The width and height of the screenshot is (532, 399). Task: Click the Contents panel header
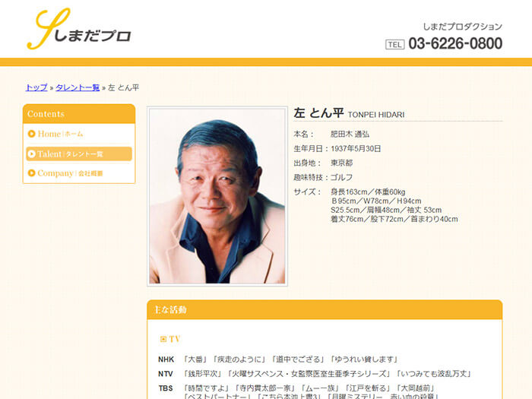pyautogui.click(x=79, y=114)
